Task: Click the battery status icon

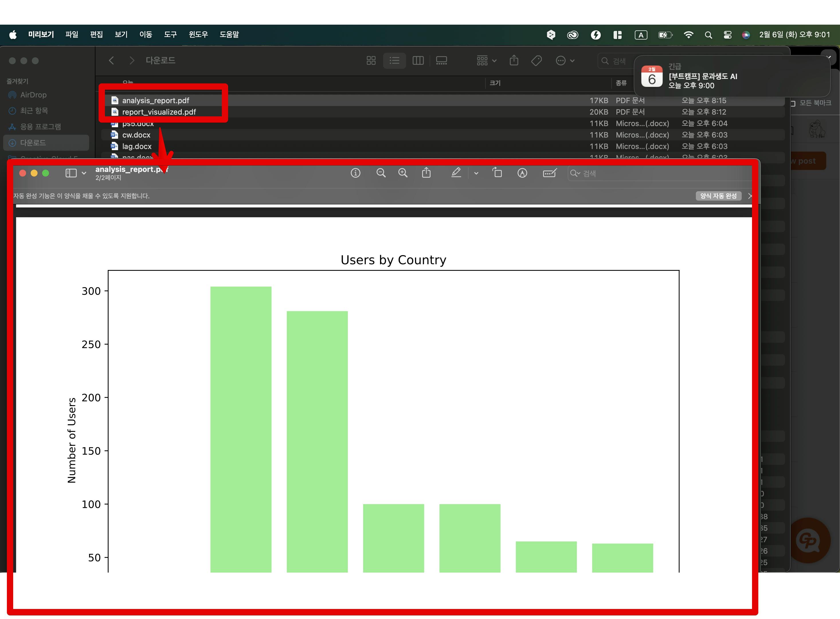Action: tap(665, 35)
